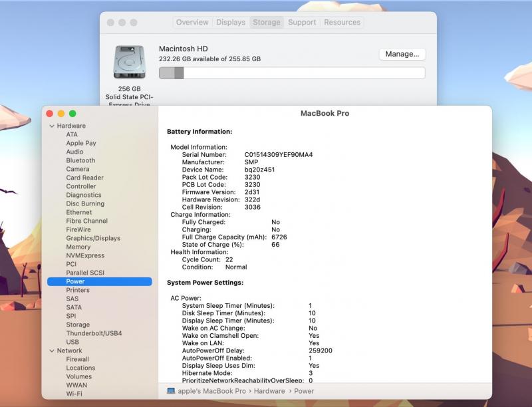Select SATA in the sidebar

(x=74, y=307)
